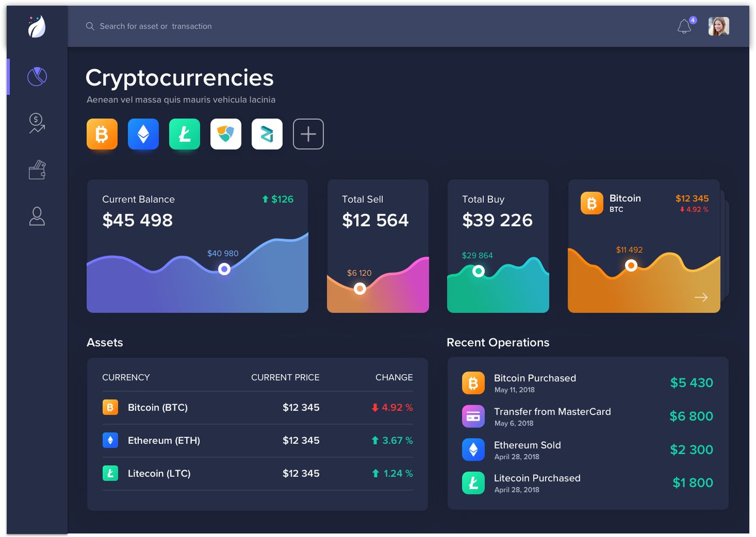Click the CURRENT PRICE column header
756x537 pixels.
(285, 377)
